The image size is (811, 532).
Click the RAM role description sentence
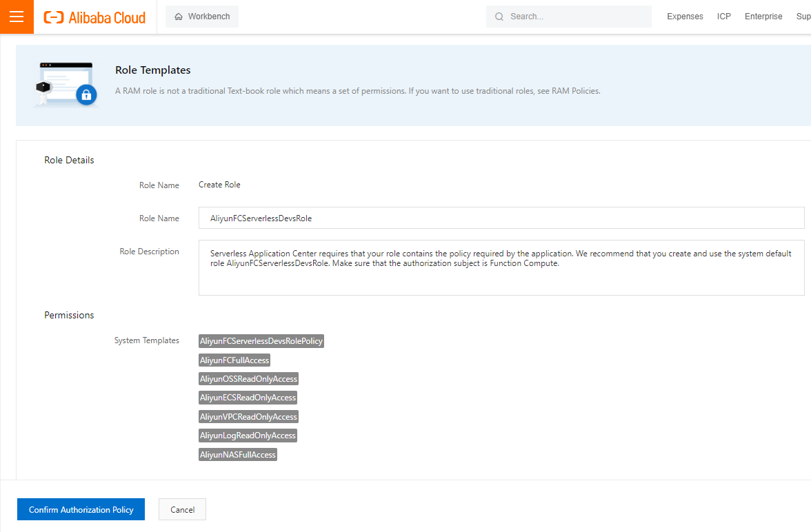click(x=357, y=91)
